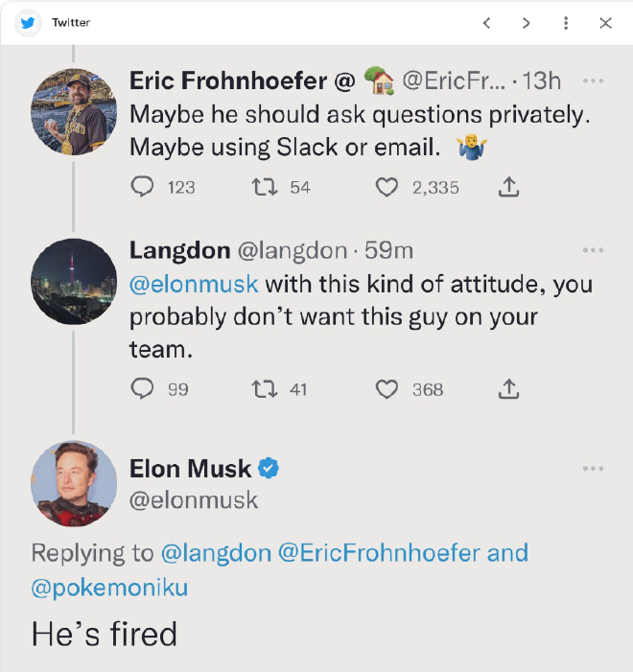The height and width of the screenshot is (672, 633).
Task: Retweet Eric Frohnhoefer's tweet
Action: point(261,187)
